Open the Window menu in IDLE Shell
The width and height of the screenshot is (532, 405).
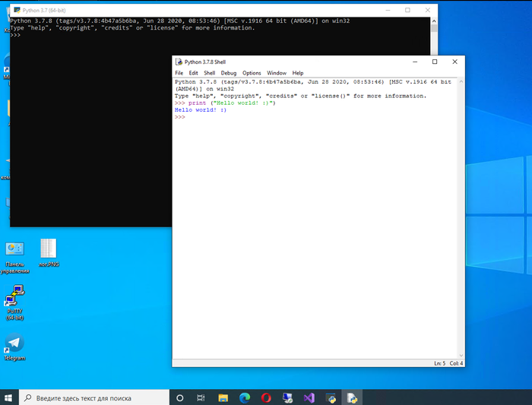point(277,73)
